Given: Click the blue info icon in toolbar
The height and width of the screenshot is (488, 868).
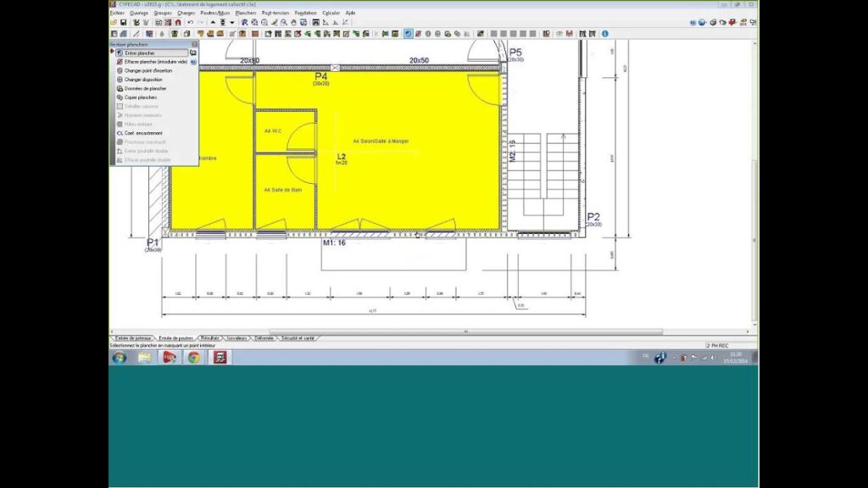Looking at the screenshot, I should click(x=605, y=34).
